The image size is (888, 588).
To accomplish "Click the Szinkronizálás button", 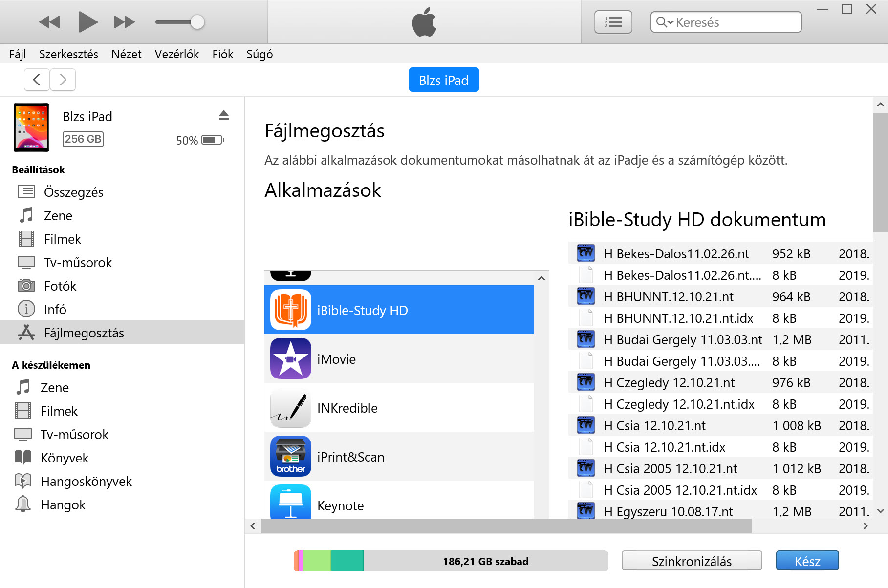I will (692, 561).
